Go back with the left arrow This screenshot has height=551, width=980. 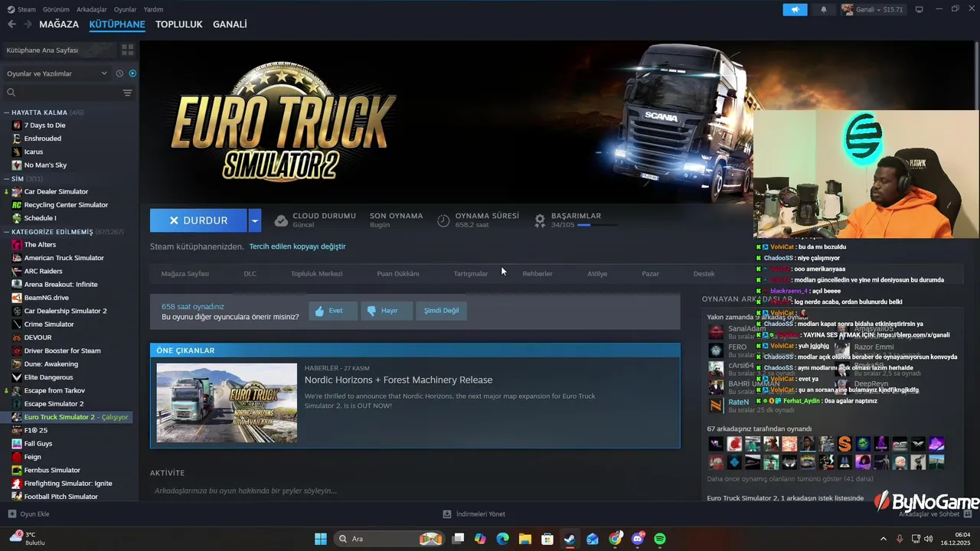tap(11, 24)
